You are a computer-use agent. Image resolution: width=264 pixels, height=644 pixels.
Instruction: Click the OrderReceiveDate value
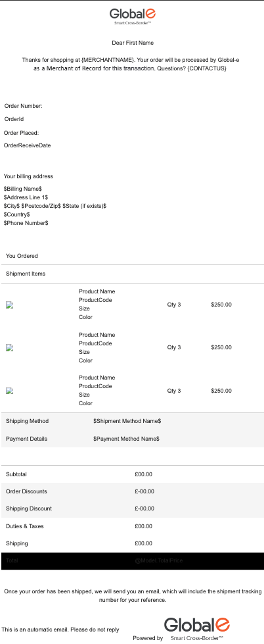click(27, 145)
